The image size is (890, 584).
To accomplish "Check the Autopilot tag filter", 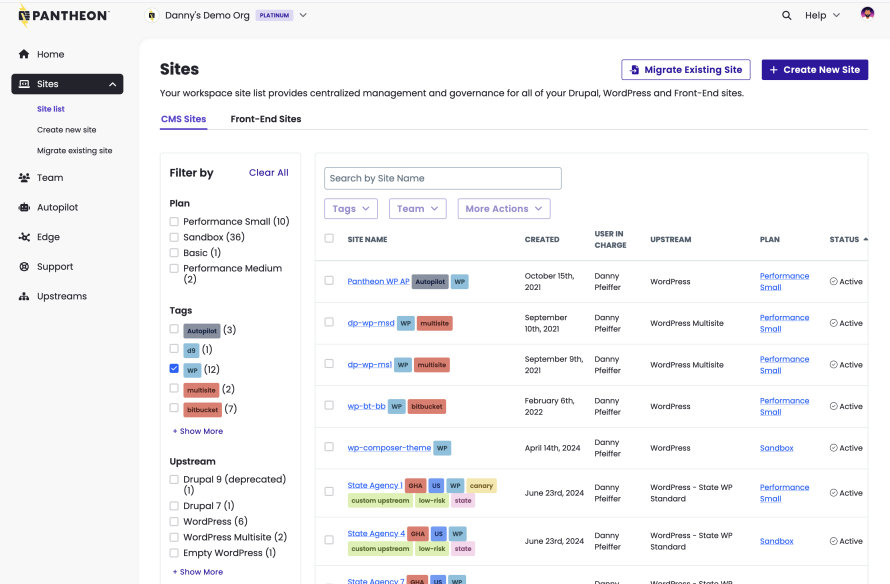I will click(174, 329).
